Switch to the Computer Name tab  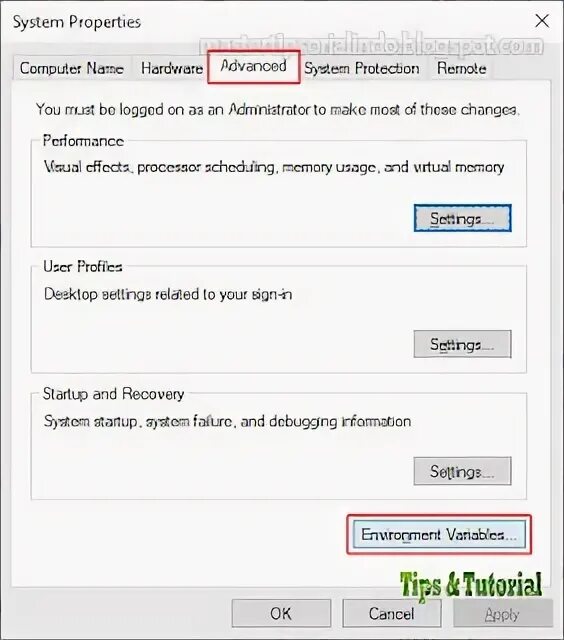tap(71, 68)
